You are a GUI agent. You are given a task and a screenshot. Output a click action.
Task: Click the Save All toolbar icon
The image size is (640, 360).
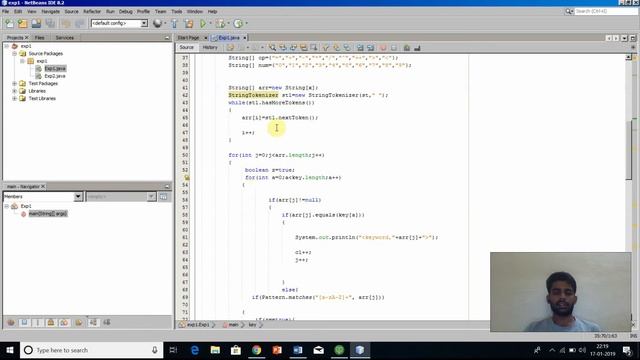(x=50, y=23)
